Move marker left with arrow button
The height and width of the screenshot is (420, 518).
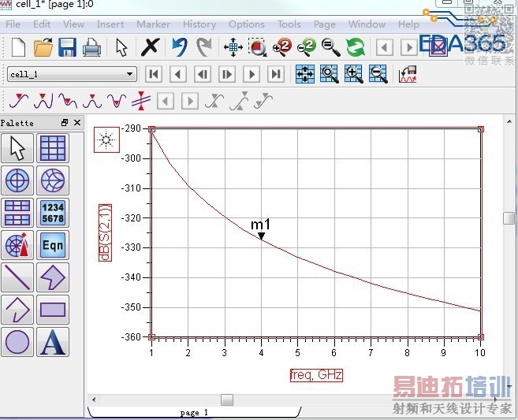[x=166, y=101]
